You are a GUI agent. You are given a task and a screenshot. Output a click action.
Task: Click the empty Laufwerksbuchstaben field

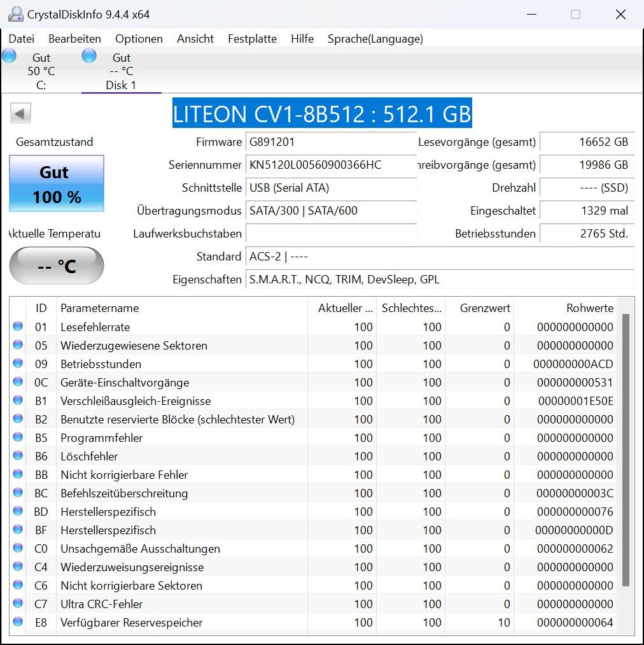point(331,234)
